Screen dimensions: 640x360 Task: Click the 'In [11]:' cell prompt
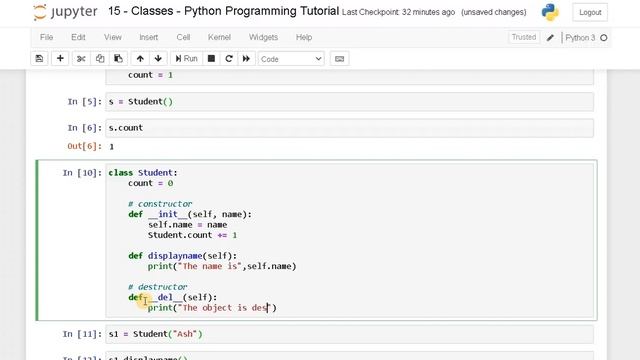tap(82, 334)
